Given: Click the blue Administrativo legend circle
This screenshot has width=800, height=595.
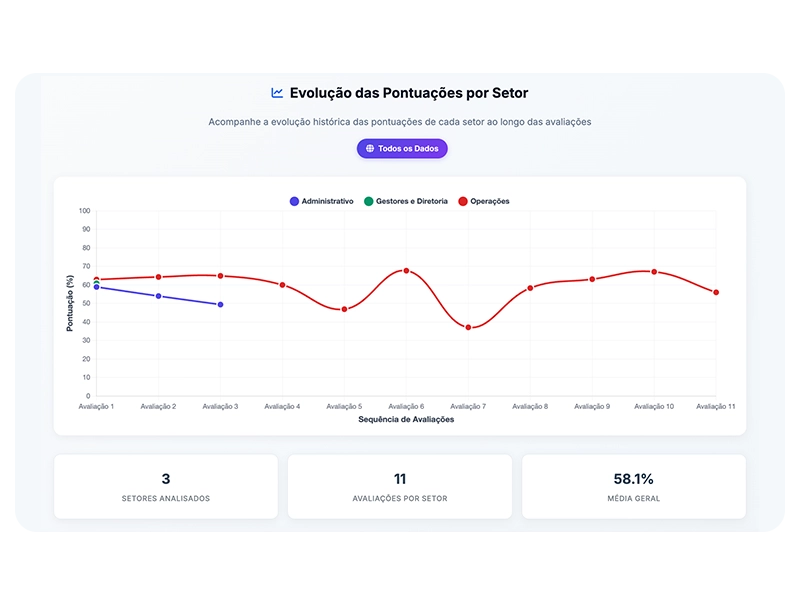Looking at the screenshot, I should click(x=294, y=201).
